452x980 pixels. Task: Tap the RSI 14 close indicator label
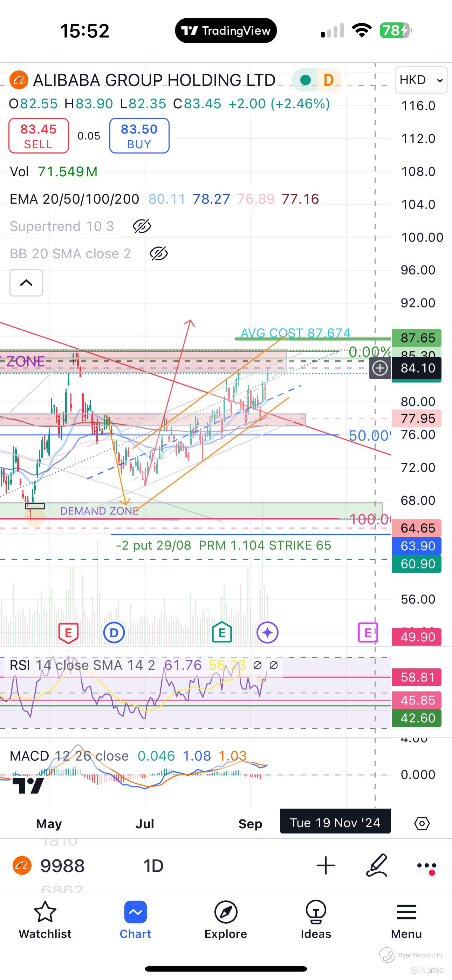coord(82,665)
